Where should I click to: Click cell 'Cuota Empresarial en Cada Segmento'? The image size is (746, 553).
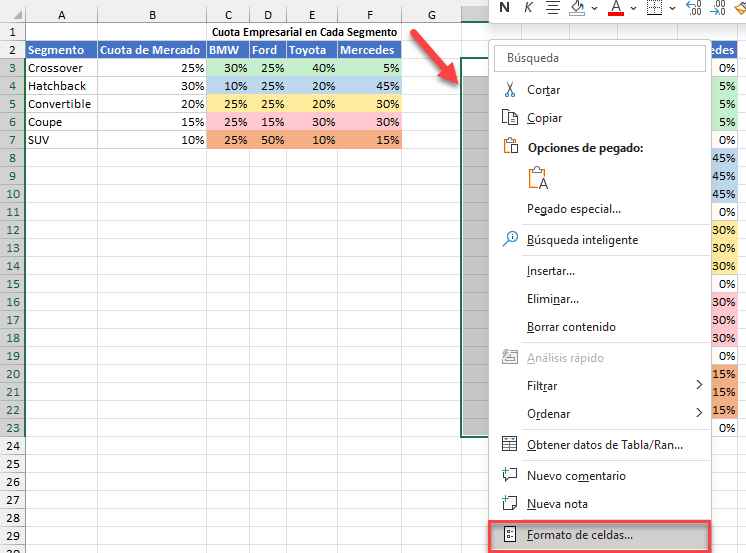click(304, 32)
